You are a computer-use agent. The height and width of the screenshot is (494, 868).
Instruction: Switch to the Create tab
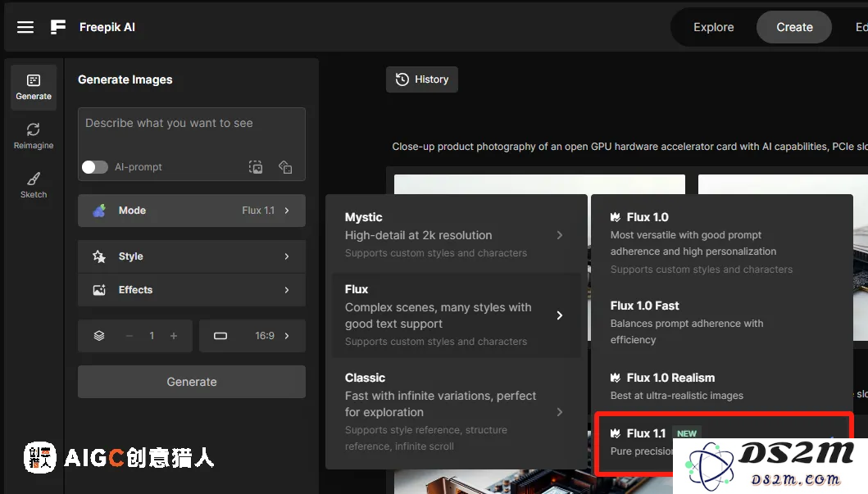pos(794,27)
